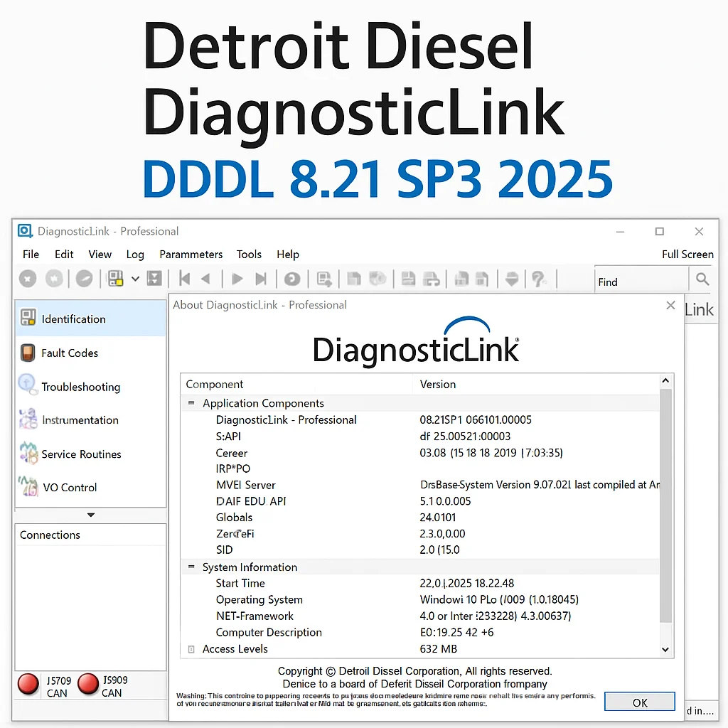Close the About DiagnosticLink dialog with X
728x728 pixels.
[x=670, y=305]
